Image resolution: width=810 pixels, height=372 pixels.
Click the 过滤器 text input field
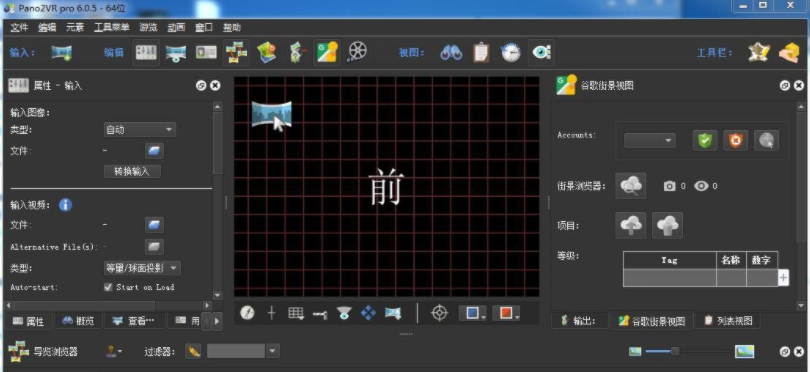(236, 351)
